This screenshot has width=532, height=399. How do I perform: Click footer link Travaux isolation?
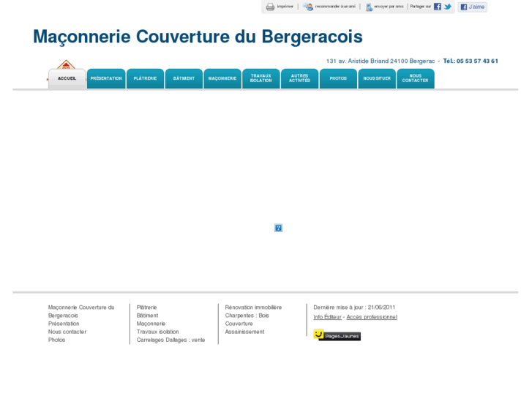click(158, 332)
